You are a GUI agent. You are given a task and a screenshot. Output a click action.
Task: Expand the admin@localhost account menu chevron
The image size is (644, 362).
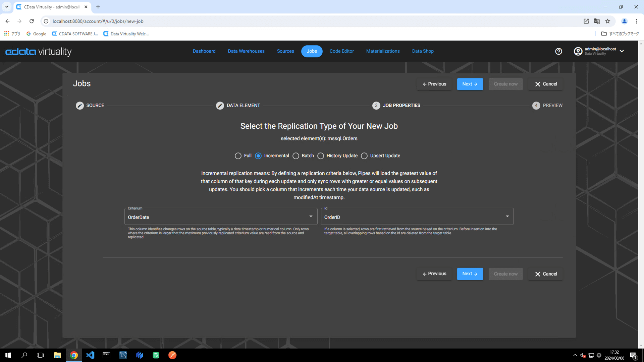click(x=622, y=51)
